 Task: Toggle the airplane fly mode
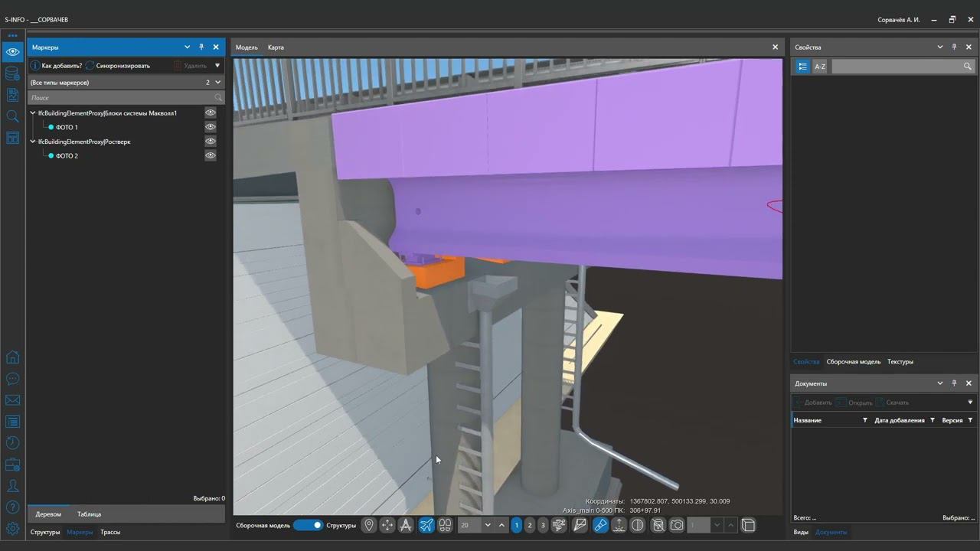point(426,525)
